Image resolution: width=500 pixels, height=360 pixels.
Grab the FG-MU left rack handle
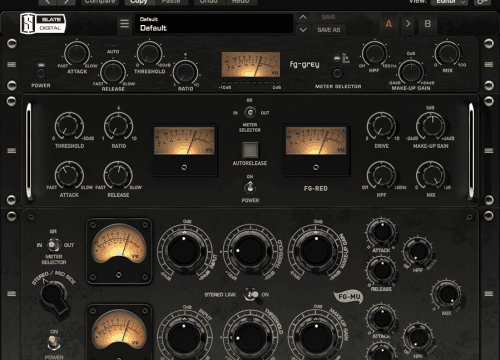[x=12, y=294]
